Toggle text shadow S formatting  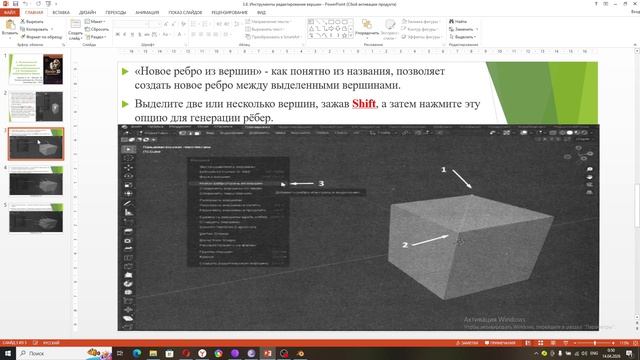[140, 35]
